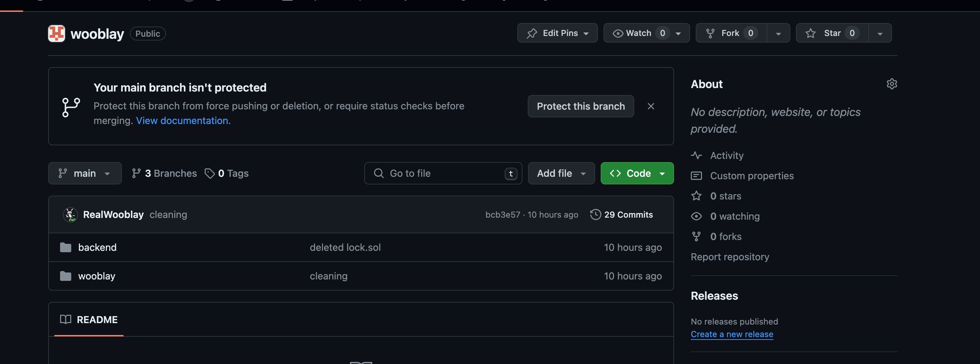Open commit bcb3e57
This screenshot has width=980, height=364.
coord(503,214)
